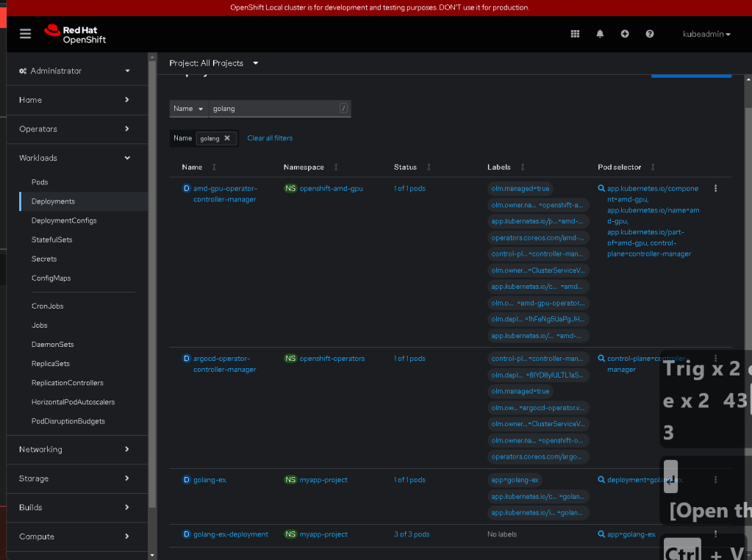Open myapp-project namespace in golang-ex row
The width and height of the screenshot is (752, 560).
point(323,479)
